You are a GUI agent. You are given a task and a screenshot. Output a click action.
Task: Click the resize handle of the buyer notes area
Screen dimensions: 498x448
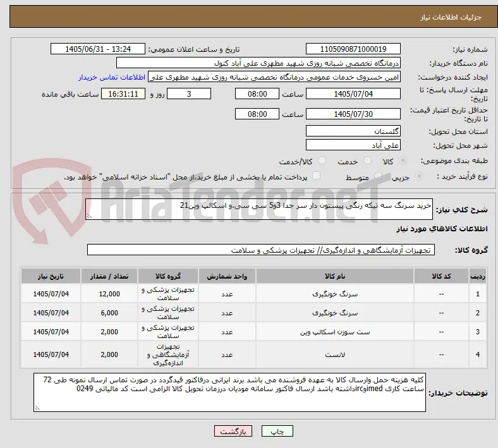point(37,408)
